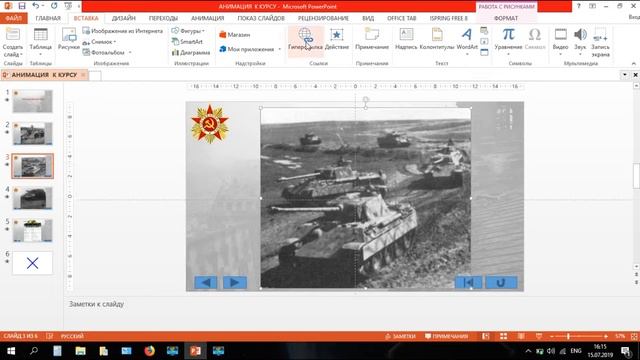Screen dimensions: 640x360
Task: Open the Снимок screenshot dropdown
Action: [x=100, y=42]
